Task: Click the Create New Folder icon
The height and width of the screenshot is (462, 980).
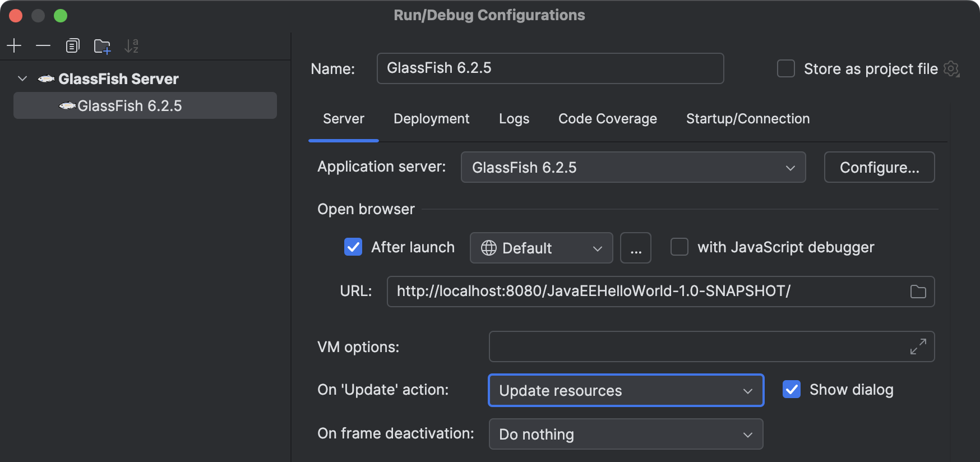Action: pyautogui.click(x=102, y=46)
